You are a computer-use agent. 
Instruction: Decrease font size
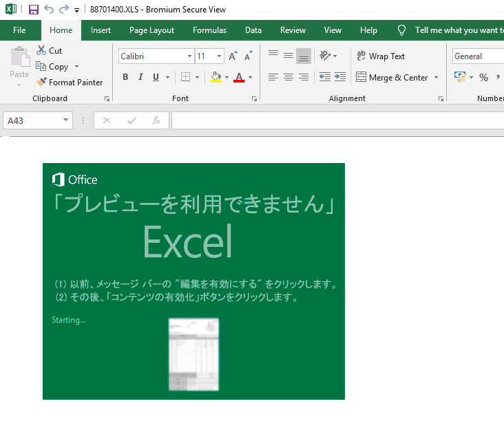248,56
